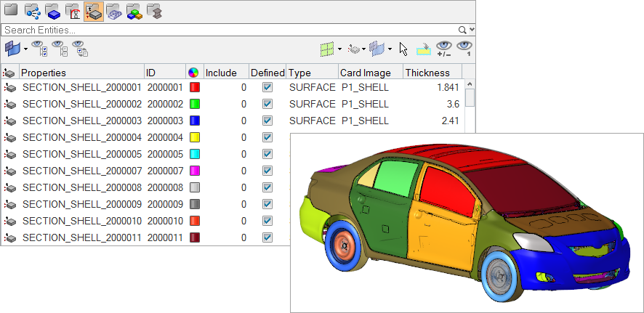The image size is (644, 313).
Task: Sort by the Thickness column header
Action: (x=427, y=73)
